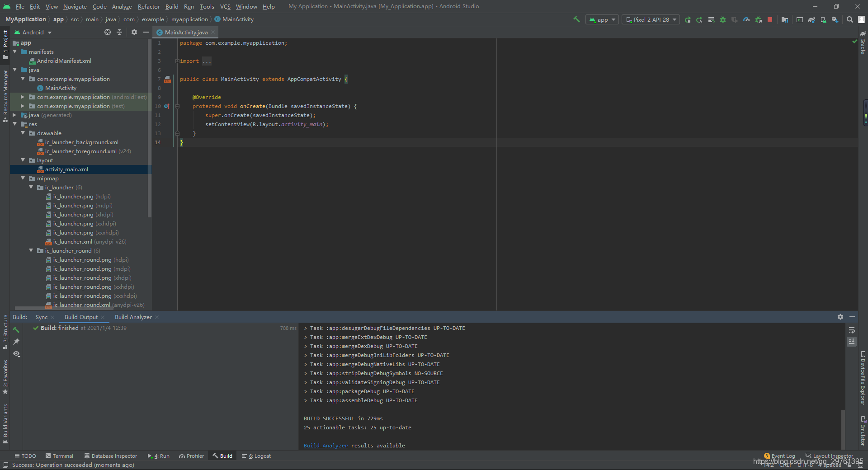
Task: Click the Collapse All icon in Project panel
Action: [x=119, y=32]
